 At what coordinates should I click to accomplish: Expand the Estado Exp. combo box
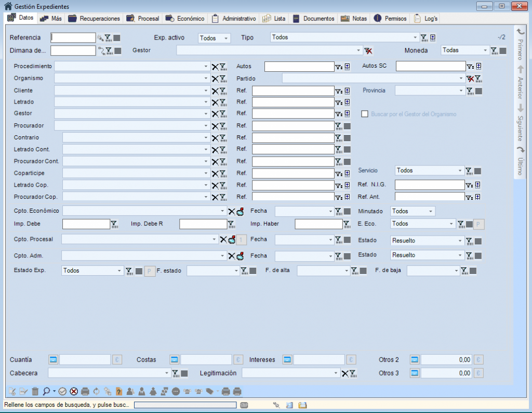[x=119, y=270]
